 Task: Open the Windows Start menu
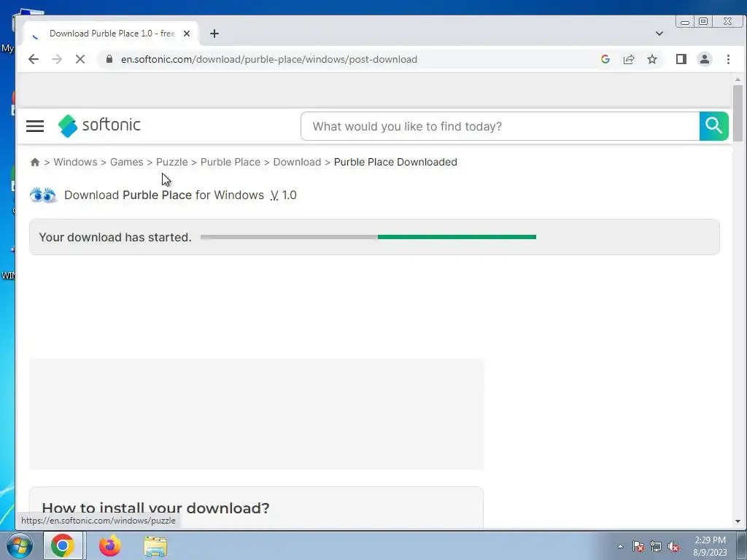point(20,545)
